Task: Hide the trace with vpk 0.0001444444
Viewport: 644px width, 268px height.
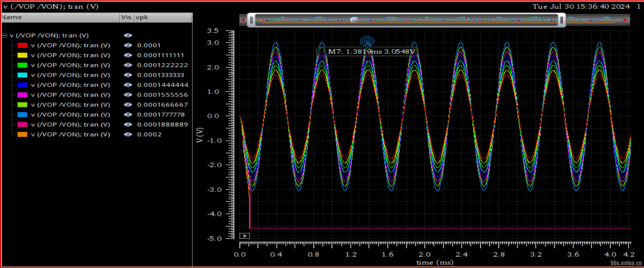Action: pyautogui.click(x=128, y=85)
